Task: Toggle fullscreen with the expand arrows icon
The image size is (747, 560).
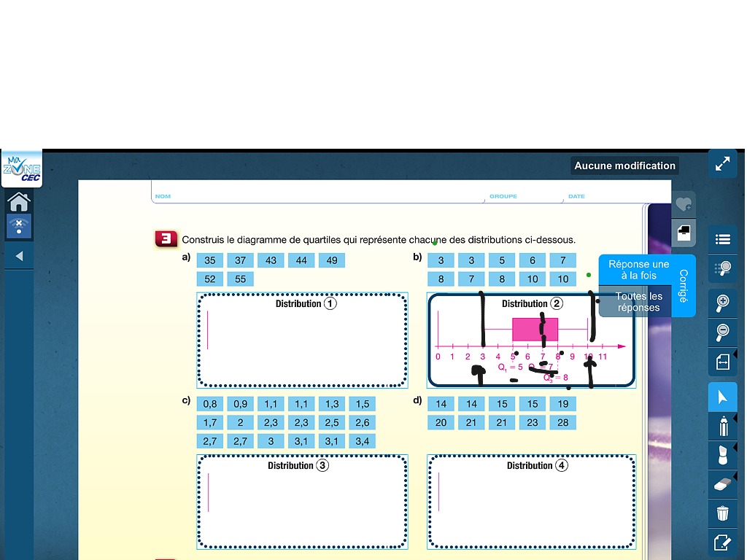Action: click(722, 163)
